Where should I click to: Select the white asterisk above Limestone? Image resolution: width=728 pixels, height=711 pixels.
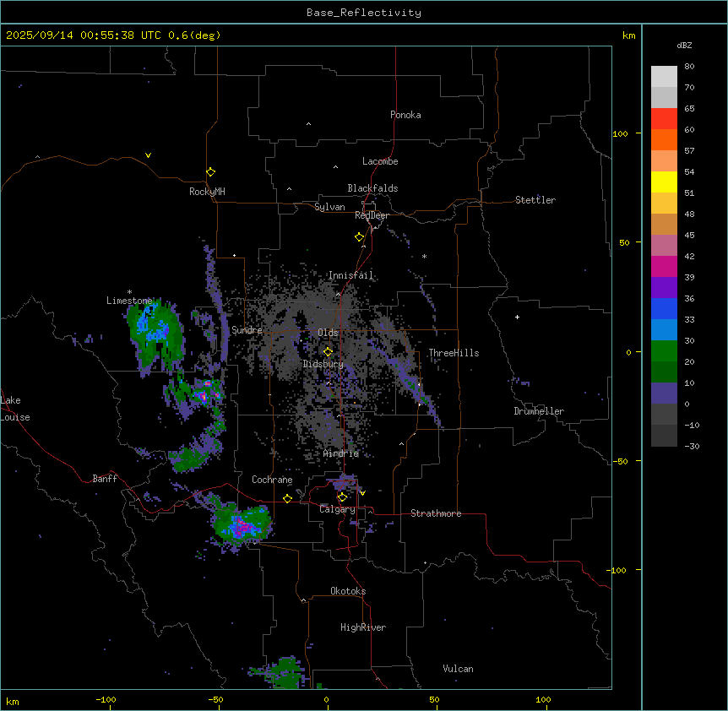(x=129, y=292)
